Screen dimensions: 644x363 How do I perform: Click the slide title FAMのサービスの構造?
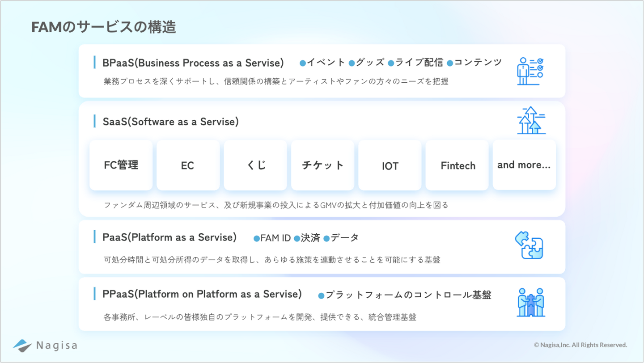click(104, 27)
